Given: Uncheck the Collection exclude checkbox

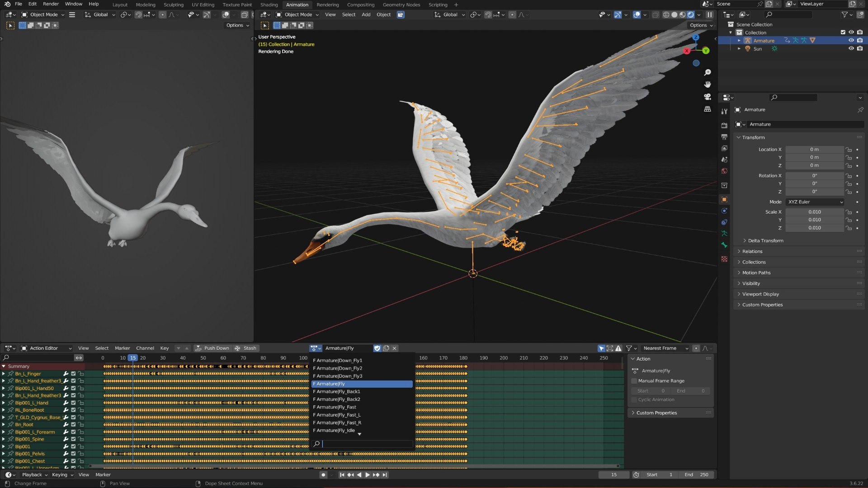Looking at the screenshot, I should point(843,33).
